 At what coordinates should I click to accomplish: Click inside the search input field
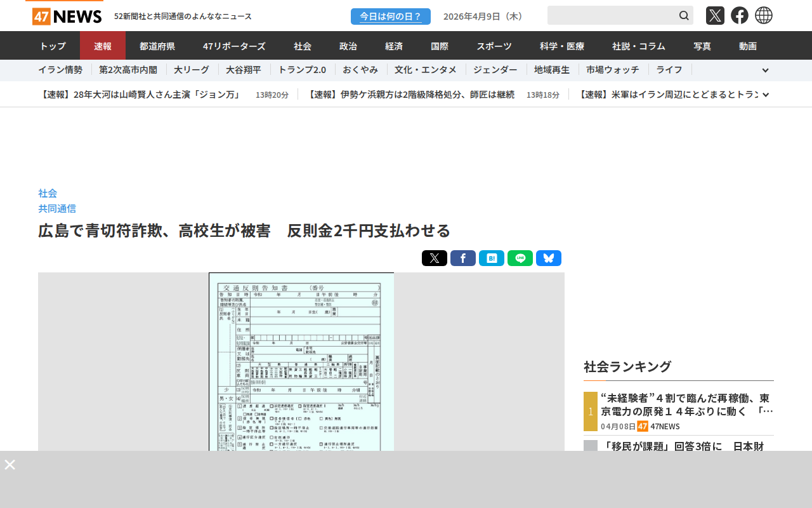click(610, 15)
